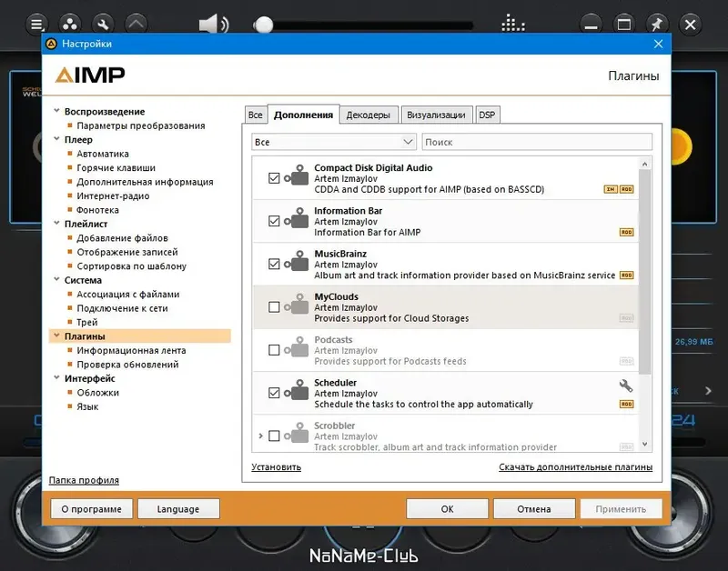Screen dimensions: 728x571
Task: Click the AIMP icon in settings title bar
Action: click(51, 44)
